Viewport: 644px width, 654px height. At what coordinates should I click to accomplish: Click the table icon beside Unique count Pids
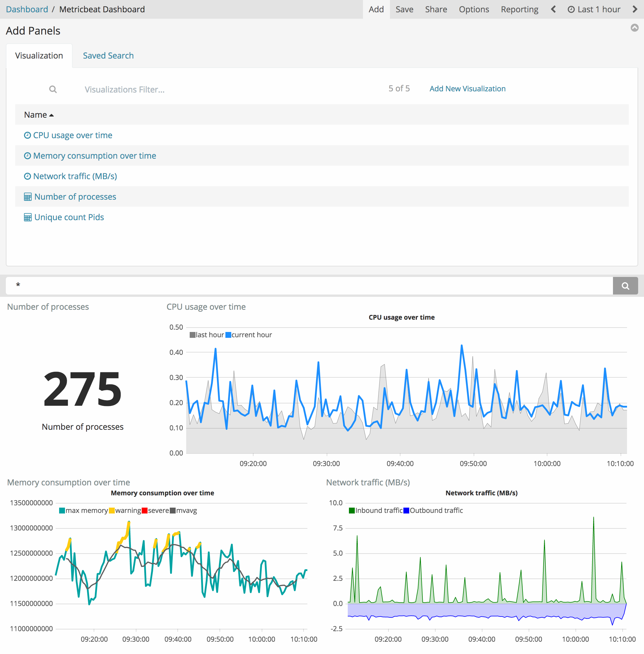coord(28,217)
